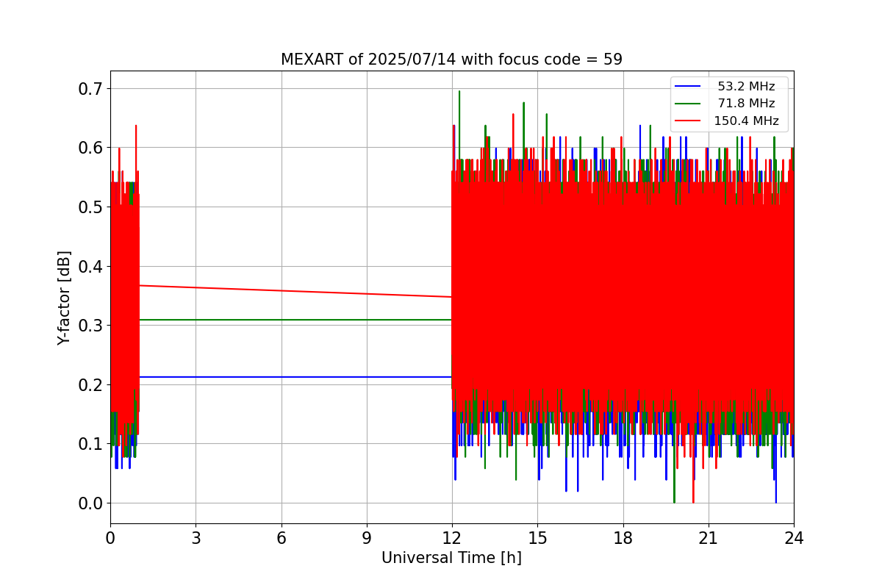The image size is (882, 588).
Task: Click the flat blue line across the data gap
Action: (x=294, y=377)
